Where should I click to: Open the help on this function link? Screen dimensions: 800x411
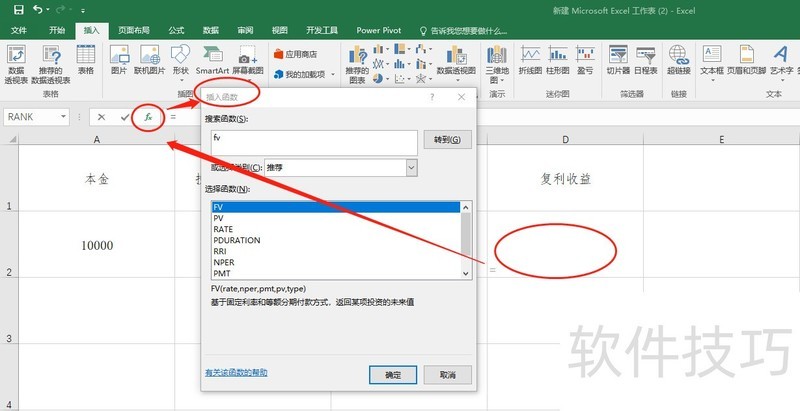pyautogui.click(x=236, y=373)
